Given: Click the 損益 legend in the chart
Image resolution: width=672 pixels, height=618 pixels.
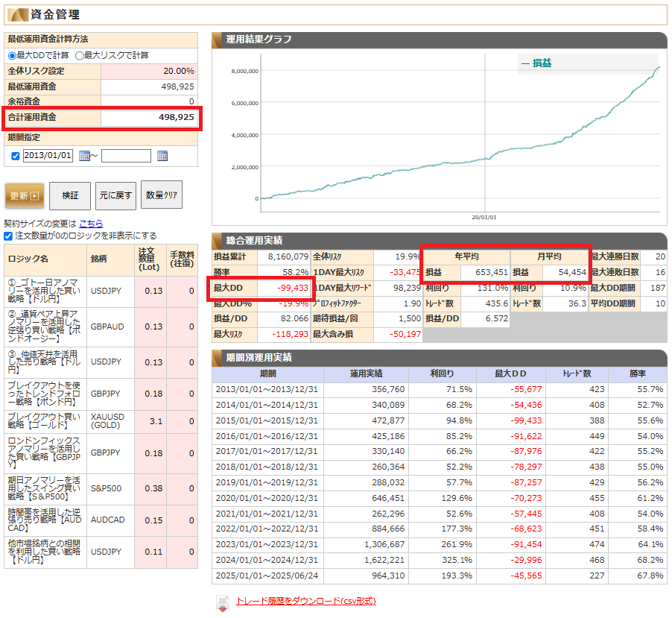Looking at the screenshot, I should pos(536,63).
